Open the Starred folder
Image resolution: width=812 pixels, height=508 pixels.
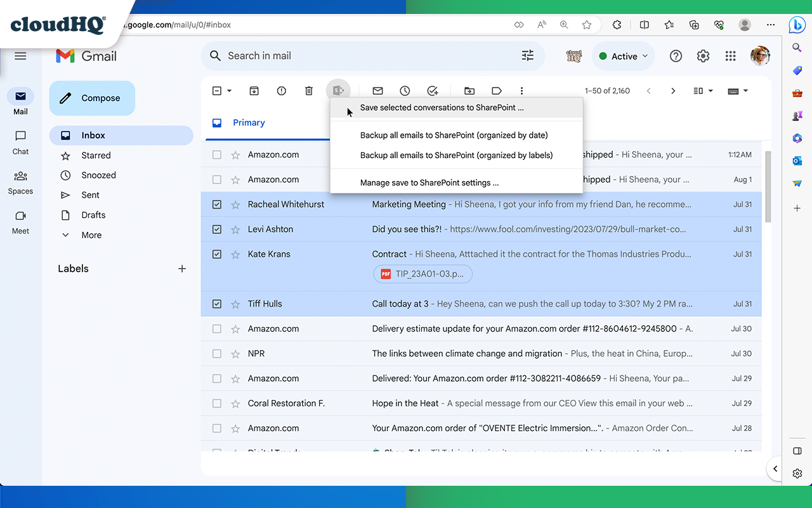(x=96, y=155)
